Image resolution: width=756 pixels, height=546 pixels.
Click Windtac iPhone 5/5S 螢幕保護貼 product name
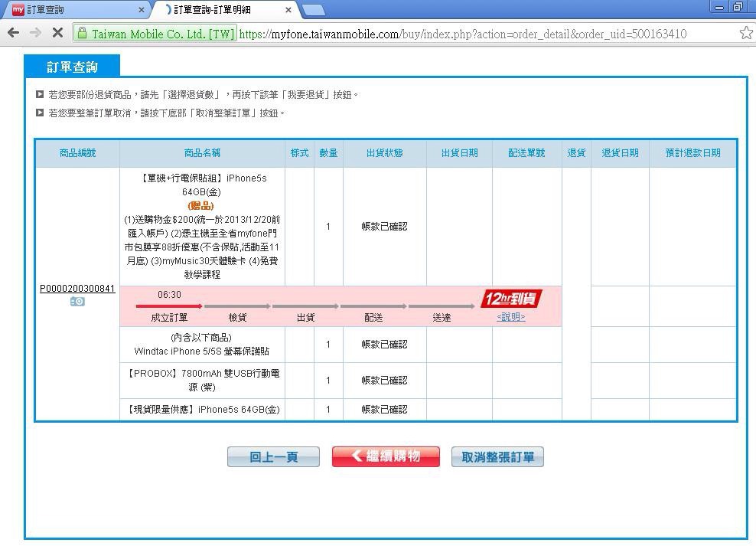click(201, 351)
